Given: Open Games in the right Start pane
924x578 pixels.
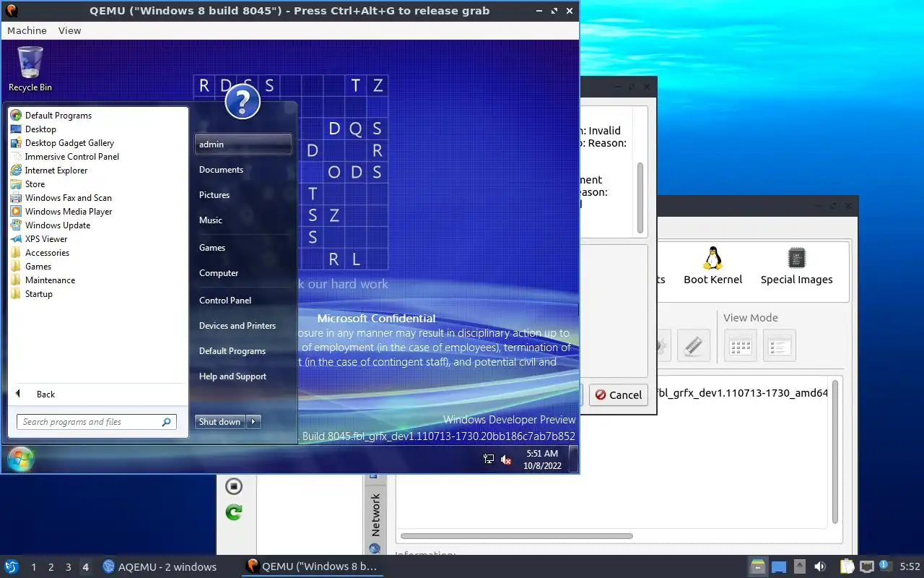Looking at the screenshot, I should pyautogui.click(x=212, y=248).
